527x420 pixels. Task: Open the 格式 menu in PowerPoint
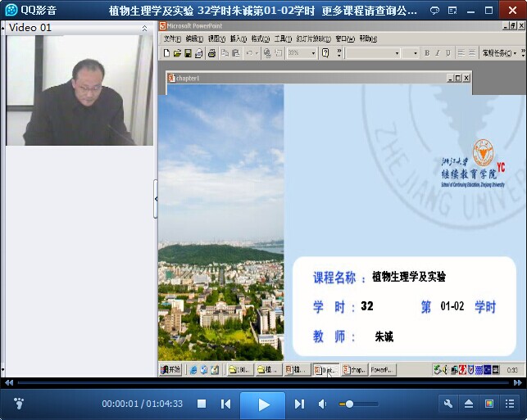click(261, 39)
